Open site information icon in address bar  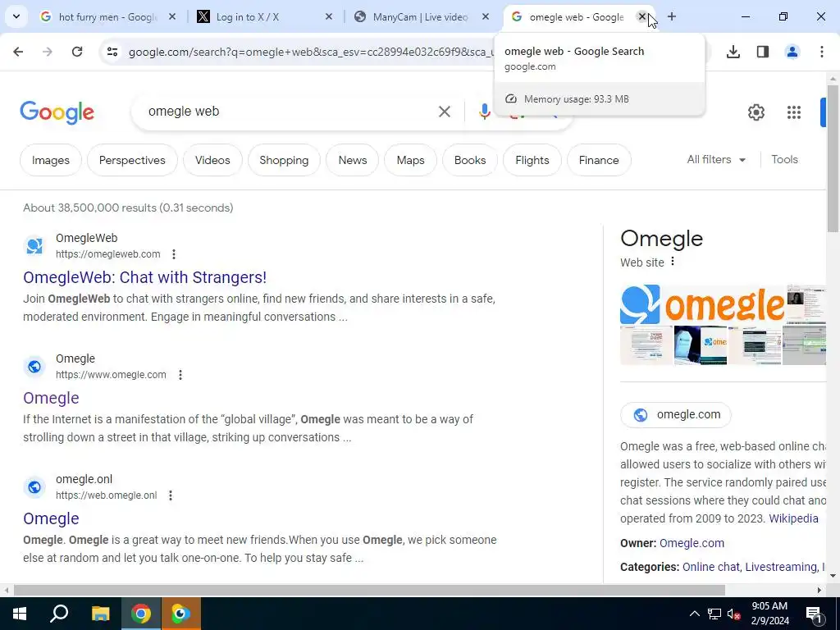point(112,52)
